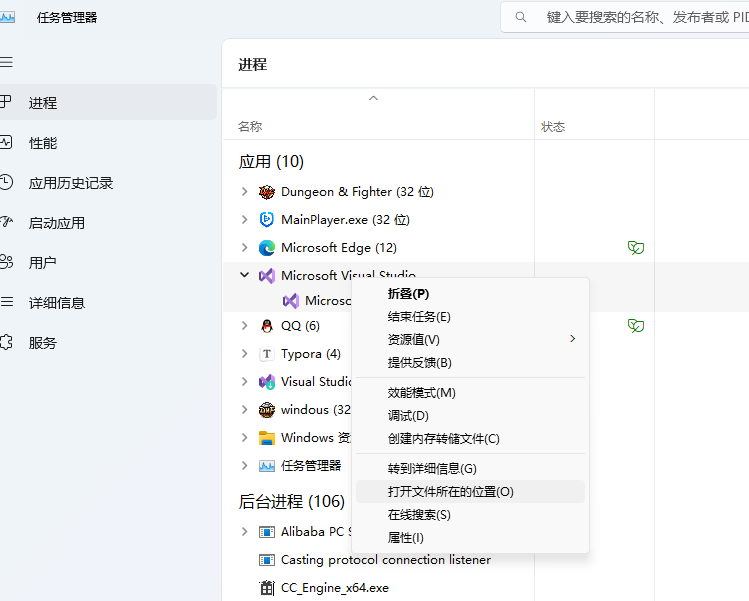Click the App history clock icon
This screenshot has width=749, height=601.
click(6, 182)
